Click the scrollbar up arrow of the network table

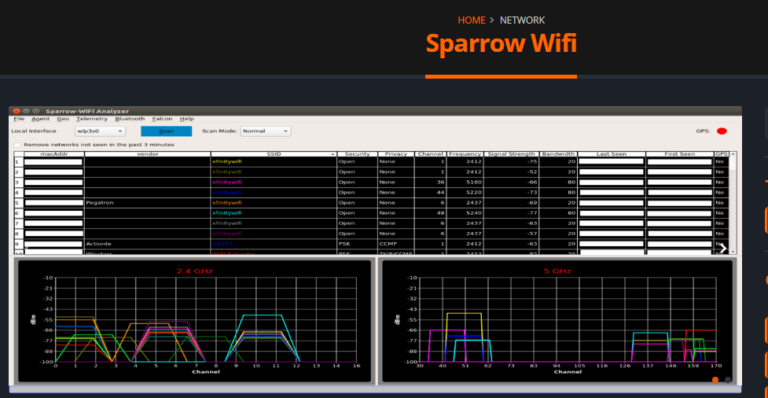[x=733, y=154]
